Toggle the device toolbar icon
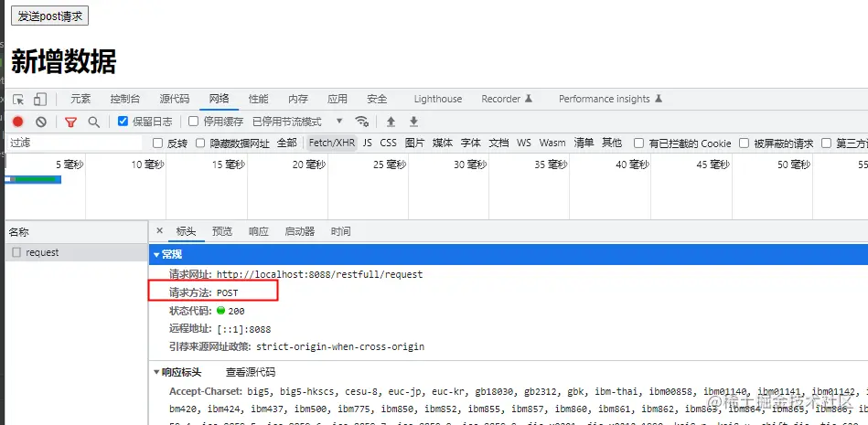Image resolution: width=868 pixels, height=425 pixels. click(40, 100)
